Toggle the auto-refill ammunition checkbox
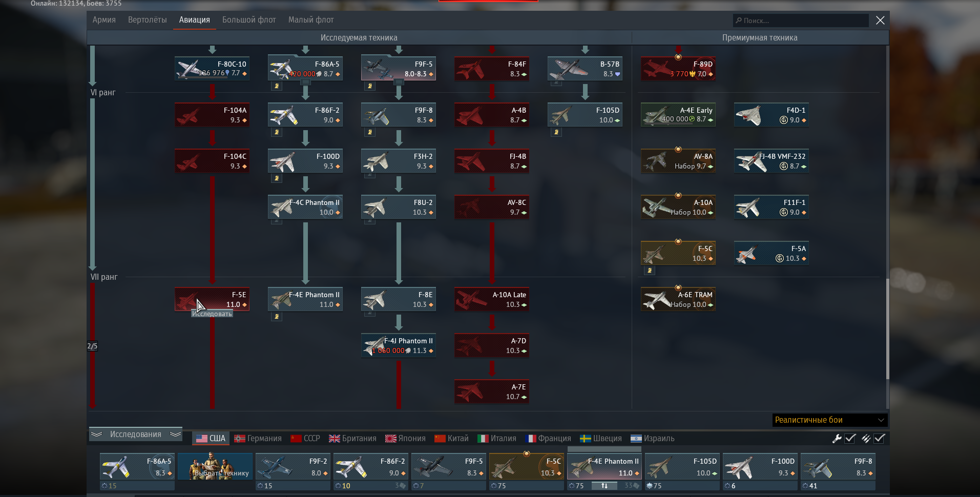 point(880,439)
